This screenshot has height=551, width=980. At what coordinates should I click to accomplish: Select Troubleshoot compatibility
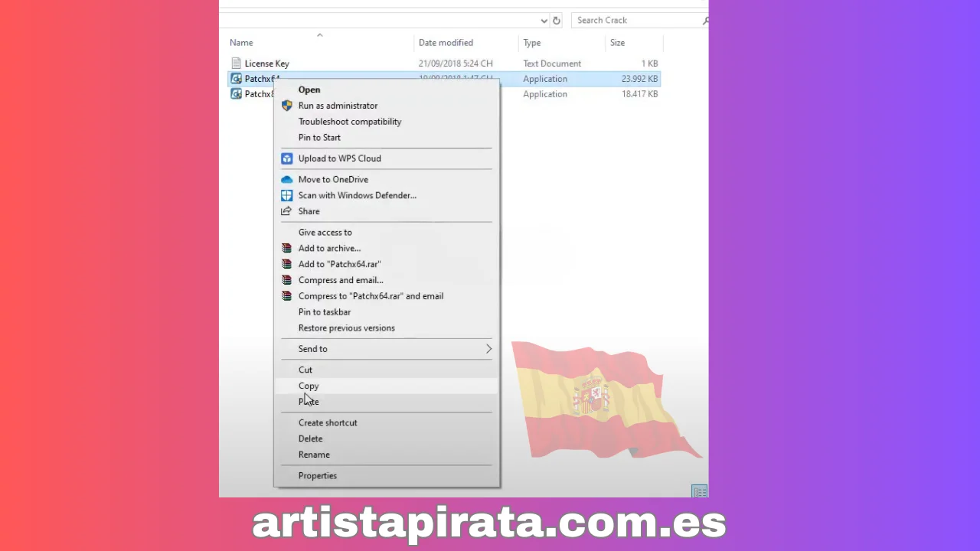(x=350, y=122)
